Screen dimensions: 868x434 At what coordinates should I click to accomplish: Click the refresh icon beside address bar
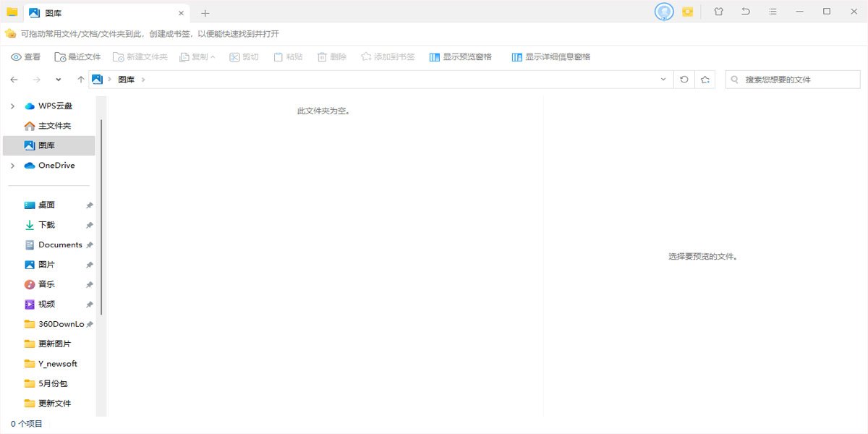684,80
